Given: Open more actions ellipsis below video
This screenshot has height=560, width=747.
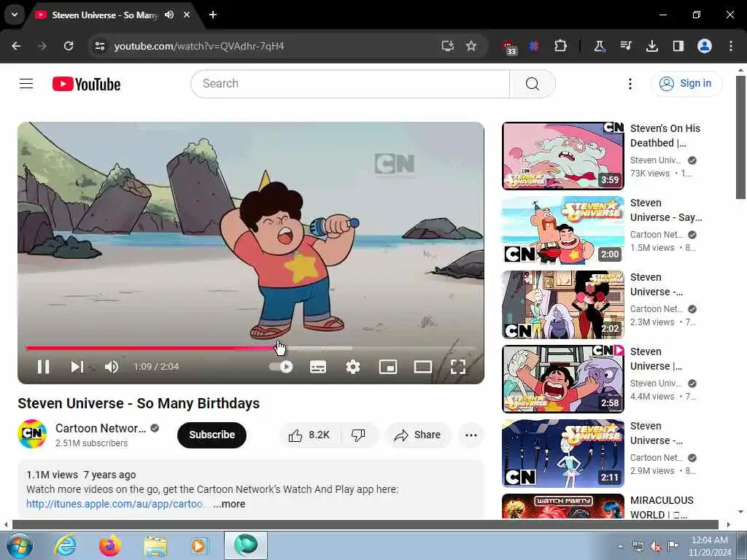Looking at the screenshot, I should tap(471, 435).
